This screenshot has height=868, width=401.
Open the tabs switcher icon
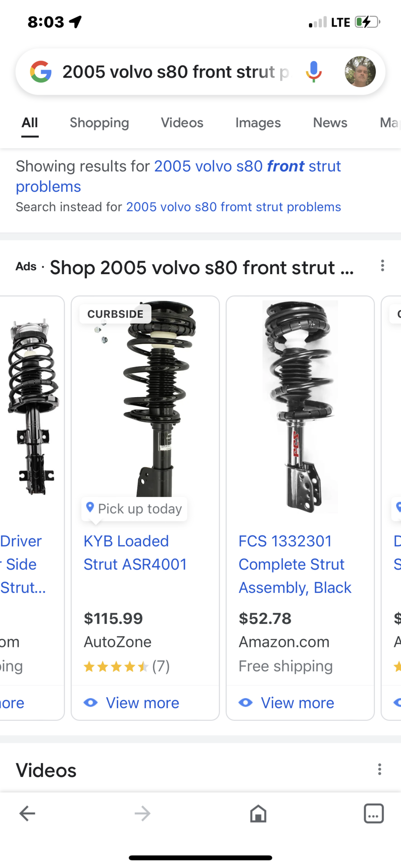point(374,813)
